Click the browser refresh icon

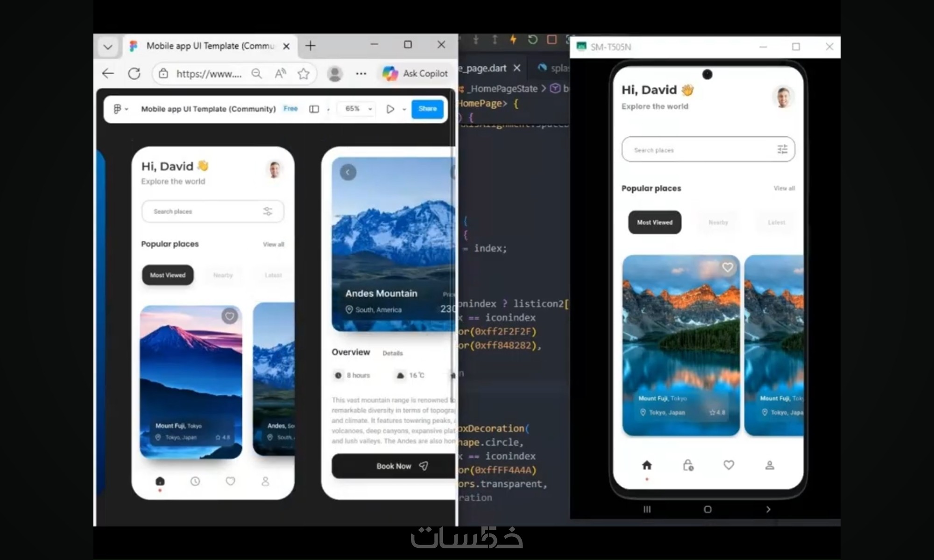click(x=134, y=73)
